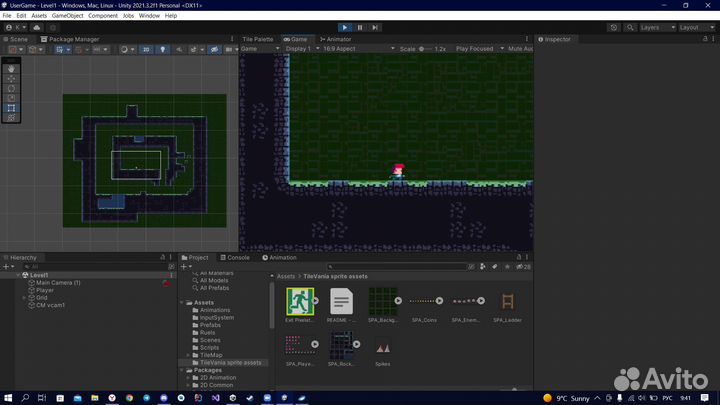Click the Project search field
Image resolution: width=720 pixels, height=405 pixels.
pyautogui.click(x=397, y=267)
